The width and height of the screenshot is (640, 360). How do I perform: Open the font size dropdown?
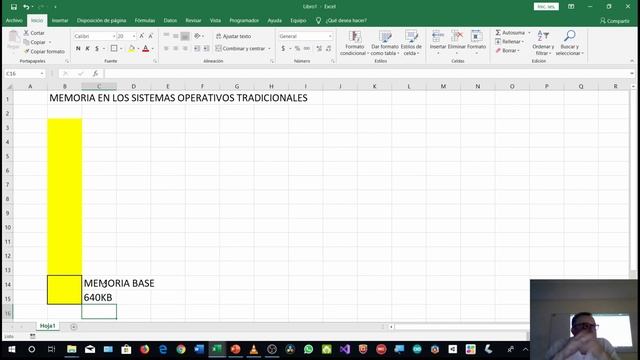tap(134, 36)
